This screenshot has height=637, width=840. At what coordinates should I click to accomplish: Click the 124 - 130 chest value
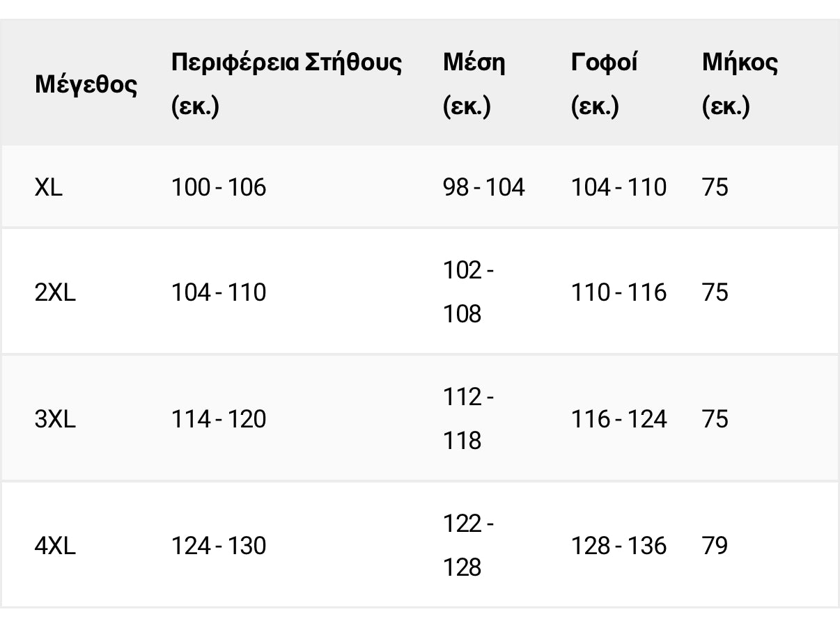[x=219, y=546]
